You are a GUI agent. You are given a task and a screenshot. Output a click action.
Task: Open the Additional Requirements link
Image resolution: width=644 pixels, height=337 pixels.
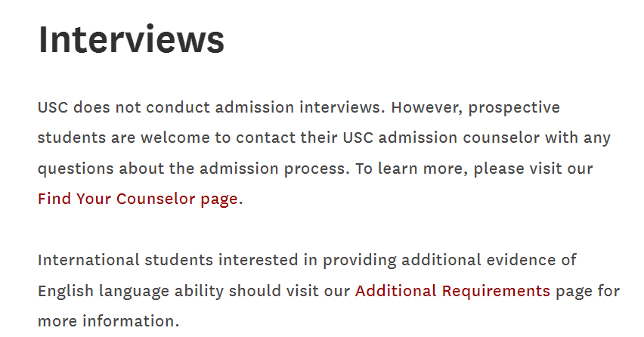pyautogui.click(x=452, y=291)
